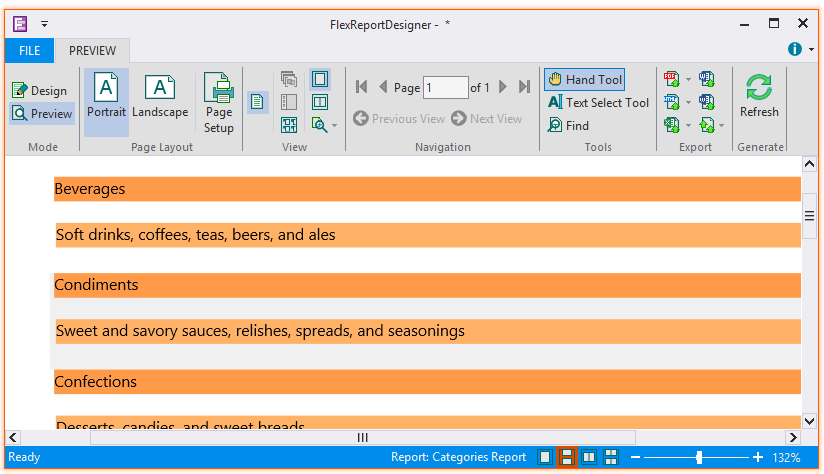Switch page layout to Landscape
The image size is (824, 474).
[x=160, y=97]
